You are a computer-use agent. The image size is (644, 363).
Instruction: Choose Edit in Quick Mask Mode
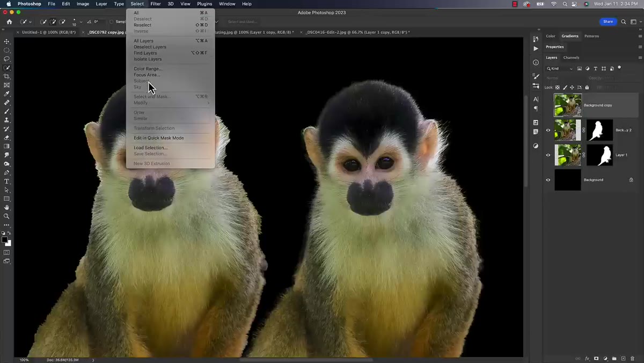[159, 138]
